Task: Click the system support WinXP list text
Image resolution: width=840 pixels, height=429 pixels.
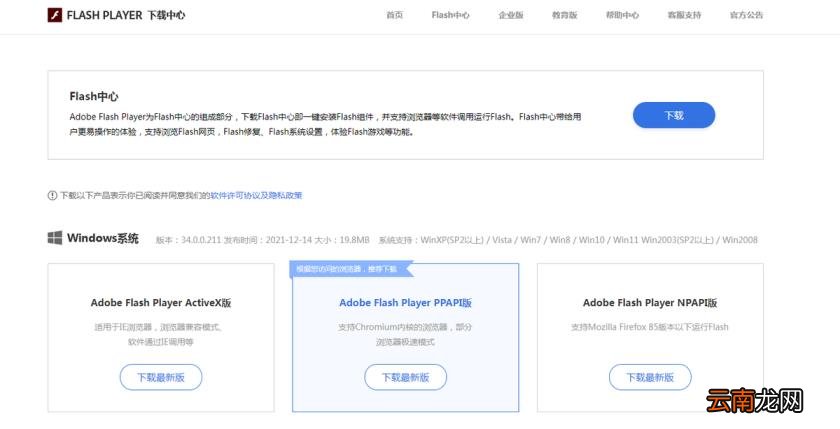Action: point(568,240)
